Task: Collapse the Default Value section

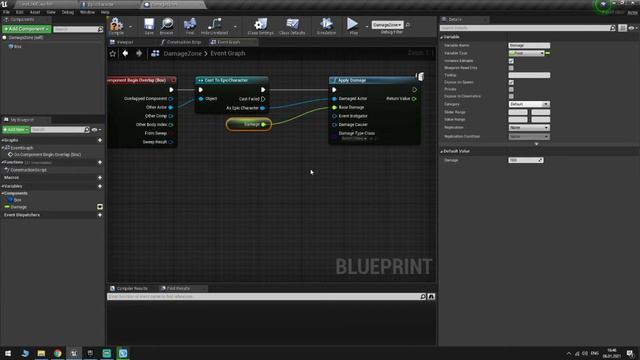Action: point(442,151)
